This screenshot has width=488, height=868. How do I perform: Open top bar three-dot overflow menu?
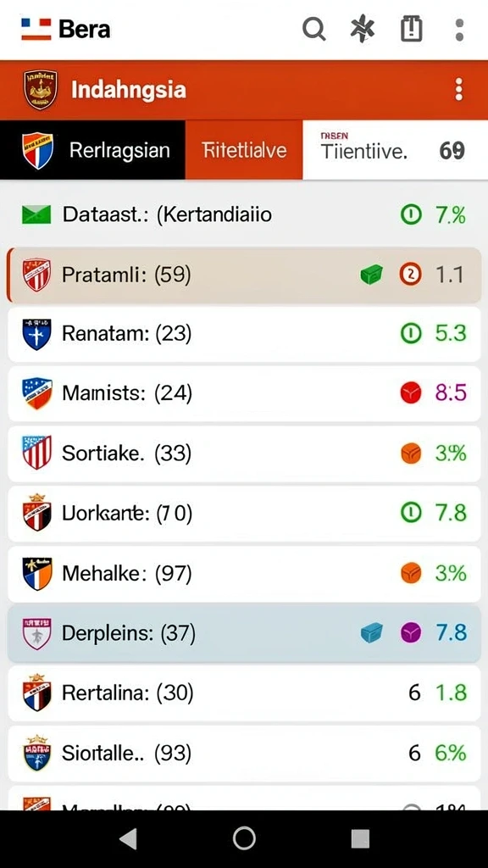tap(459, 30)
